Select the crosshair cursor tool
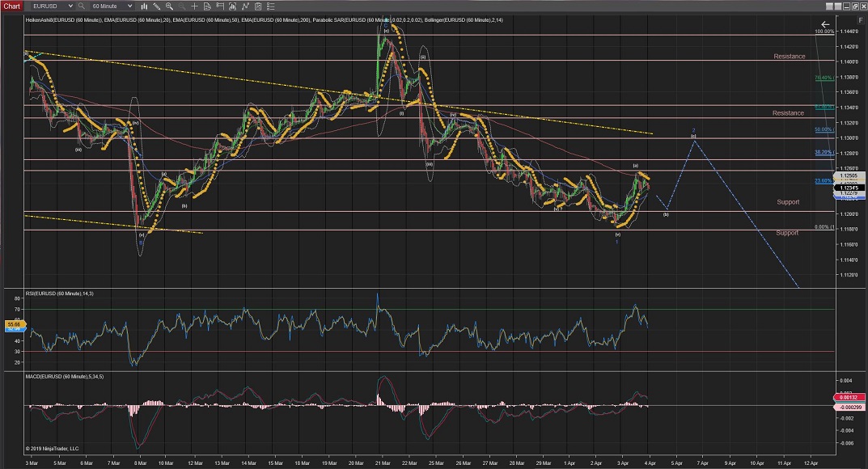Viewport: 868px width, 469px height. 194,6
